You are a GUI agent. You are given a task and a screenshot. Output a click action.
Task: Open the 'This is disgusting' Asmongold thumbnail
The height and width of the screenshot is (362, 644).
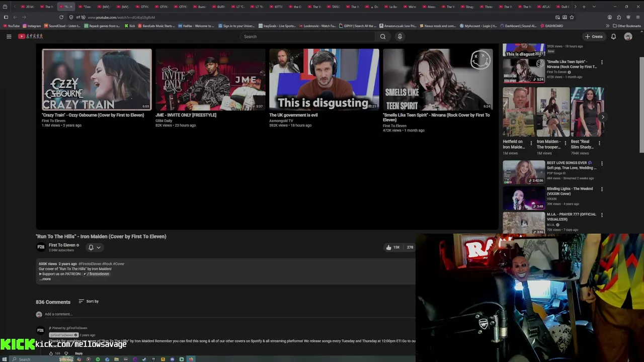[324, 79]
